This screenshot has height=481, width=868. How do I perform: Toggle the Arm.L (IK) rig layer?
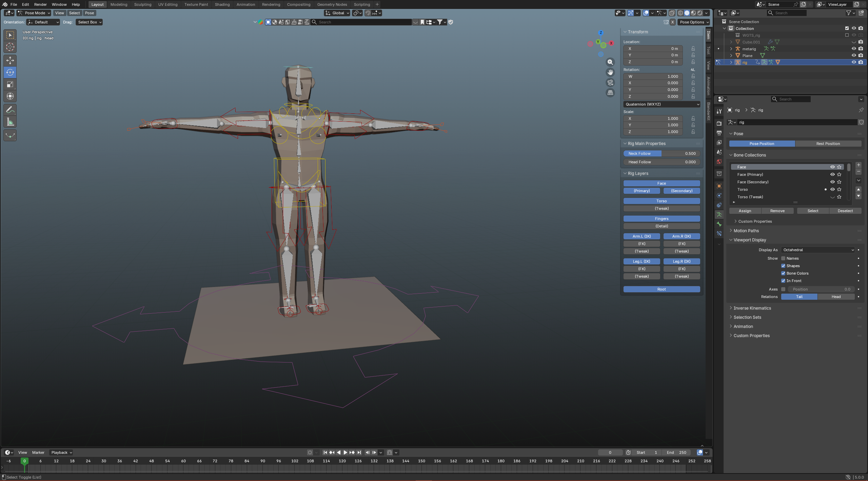[641, 236]
